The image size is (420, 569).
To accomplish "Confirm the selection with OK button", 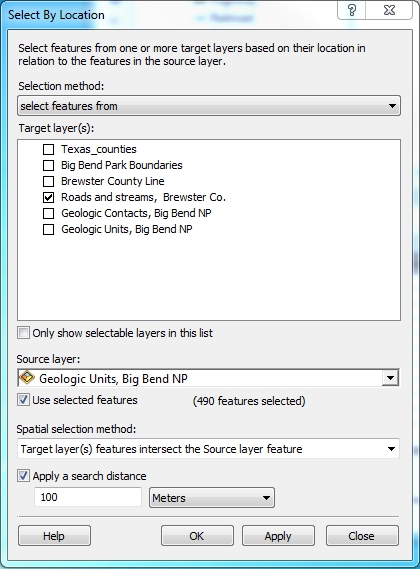I will 197,536.
